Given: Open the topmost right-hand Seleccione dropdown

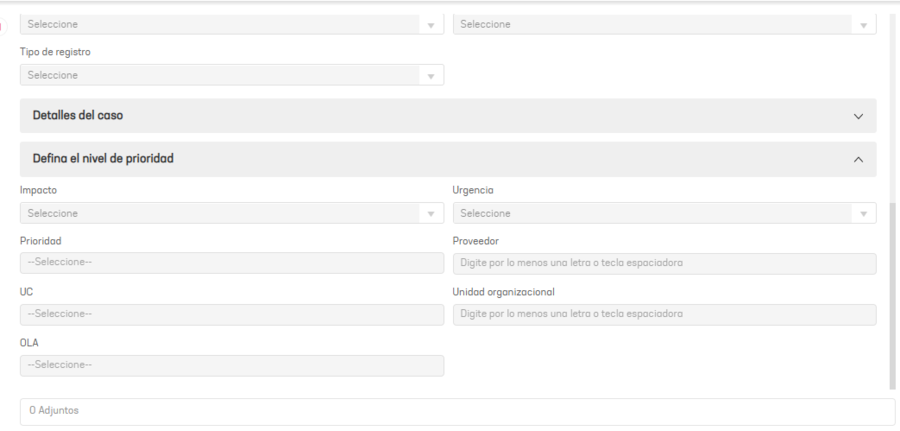Looking at the screenshot, I should (x=665, y=24).
